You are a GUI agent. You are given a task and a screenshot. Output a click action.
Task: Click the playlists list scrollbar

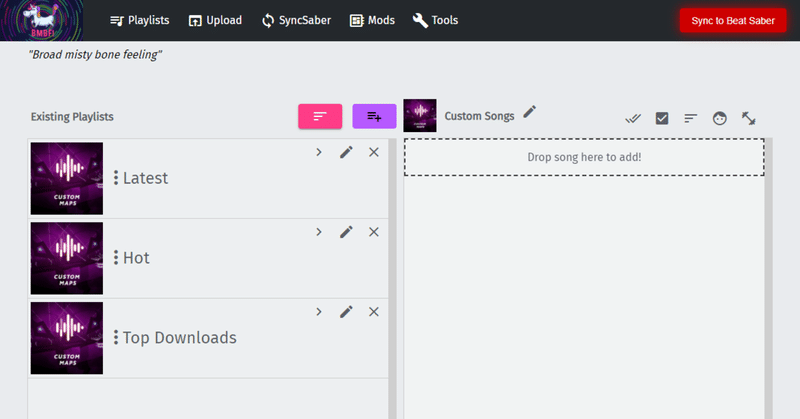(x=392, y=279)
